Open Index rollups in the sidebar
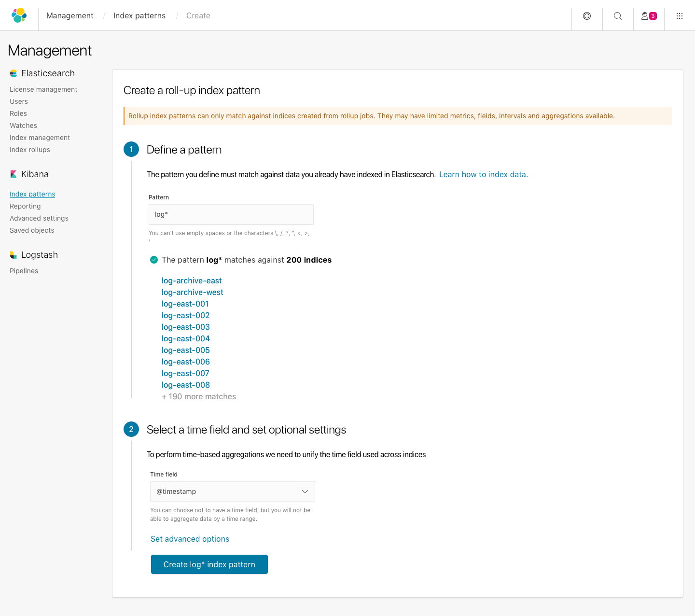The height and width of the screenshot is (616, 695). (29, 150)
